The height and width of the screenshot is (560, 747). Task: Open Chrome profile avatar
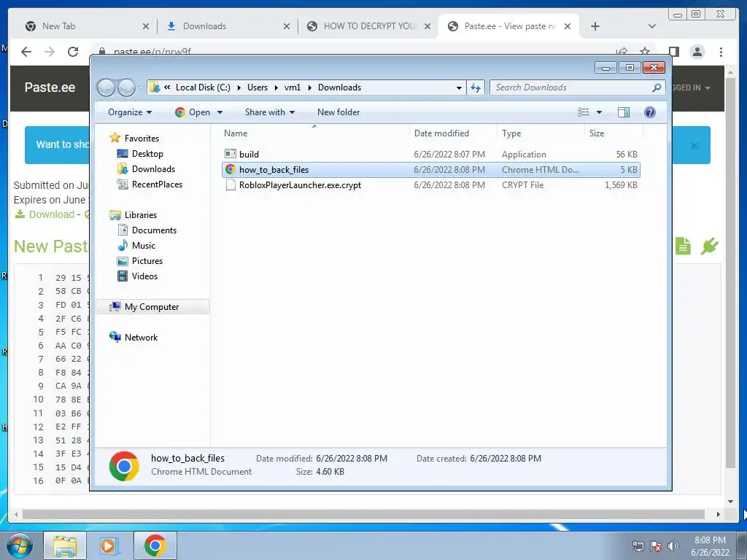[x=697, y=52]
